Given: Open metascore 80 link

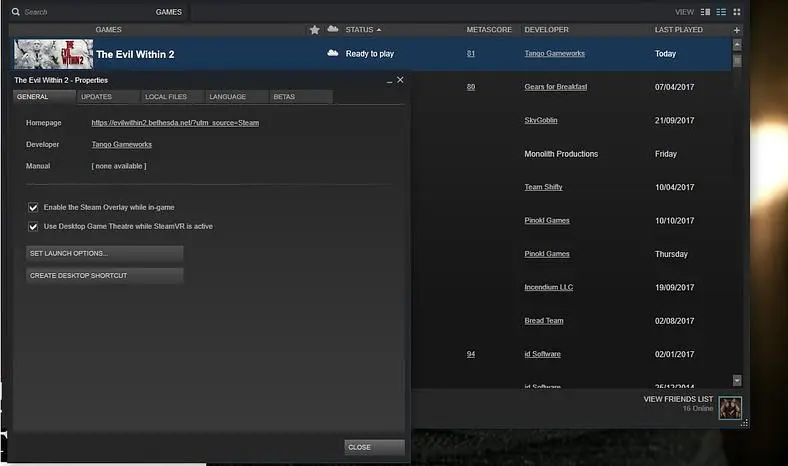Looking at the screenshot, I should click(x=470, y=86).
